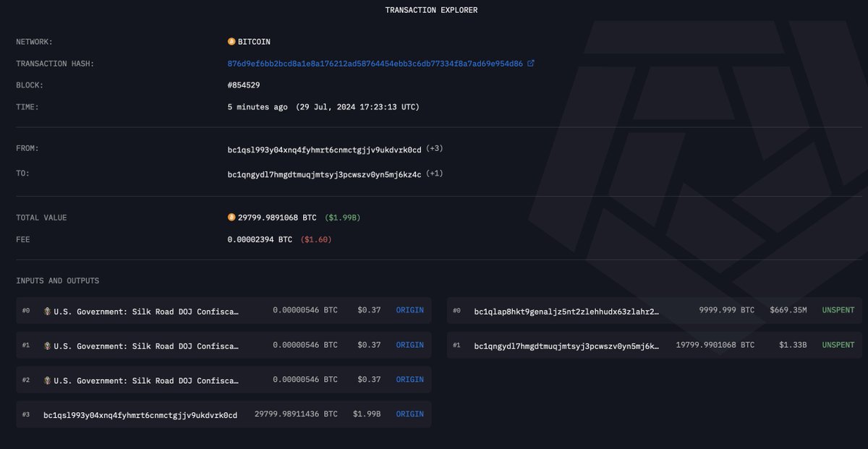
Task: Click block number #854529
Action: click(x=242, y=85)
